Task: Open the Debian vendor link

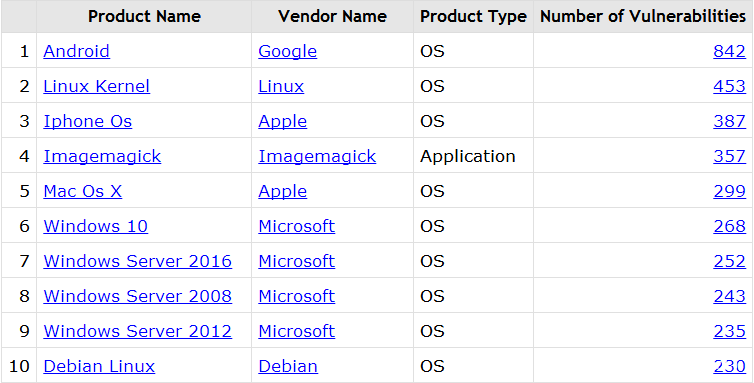Action: (x=288, y=366)
